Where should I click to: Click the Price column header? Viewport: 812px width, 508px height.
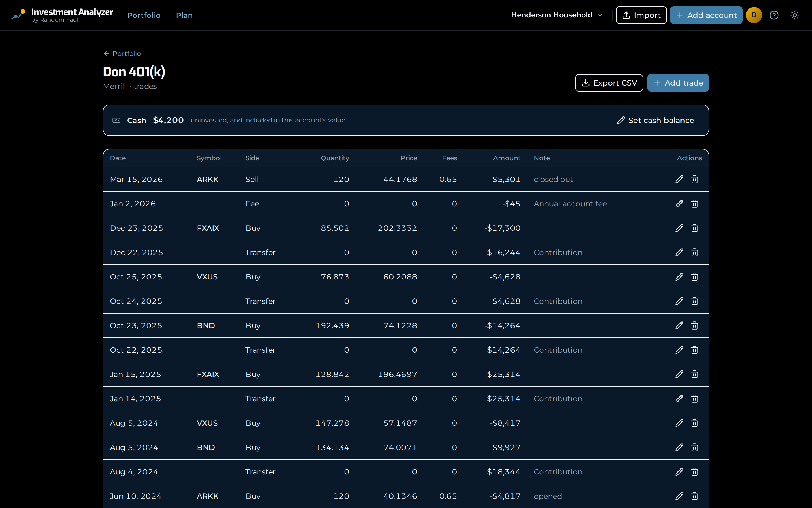coord(409,158)
